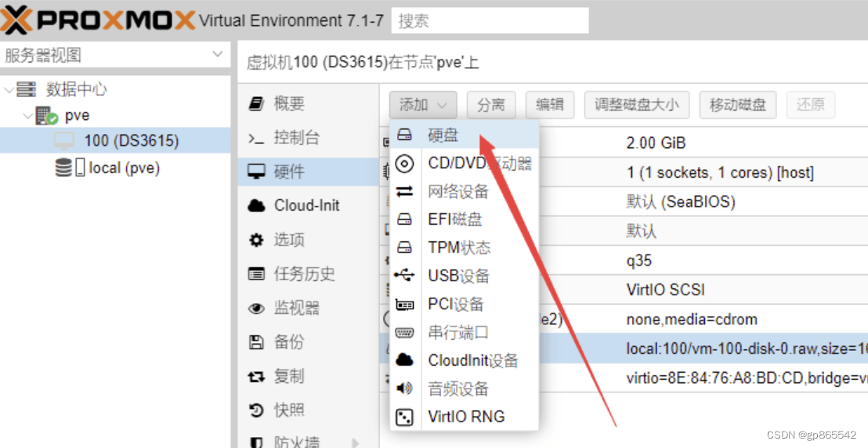Select the virtio=8E:84:76:A8:BD:CD network row
The width and height of the screenshot is (868, 448).
[624, 378]
